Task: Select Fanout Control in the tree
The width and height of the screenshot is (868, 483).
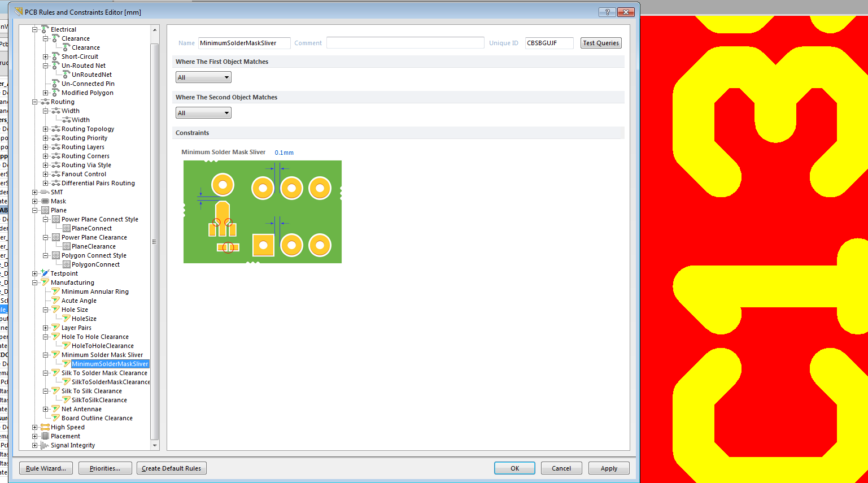Action: [x=84, y=174]
